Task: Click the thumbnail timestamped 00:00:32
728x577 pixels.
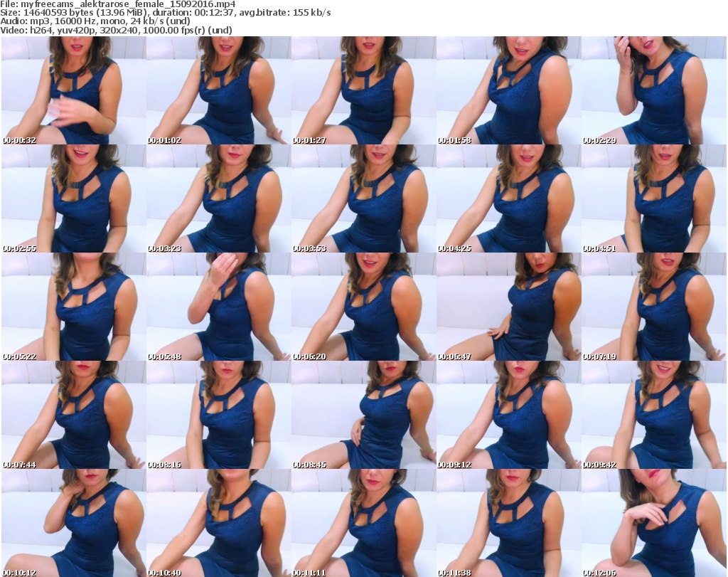Action: tap(74, 90)
